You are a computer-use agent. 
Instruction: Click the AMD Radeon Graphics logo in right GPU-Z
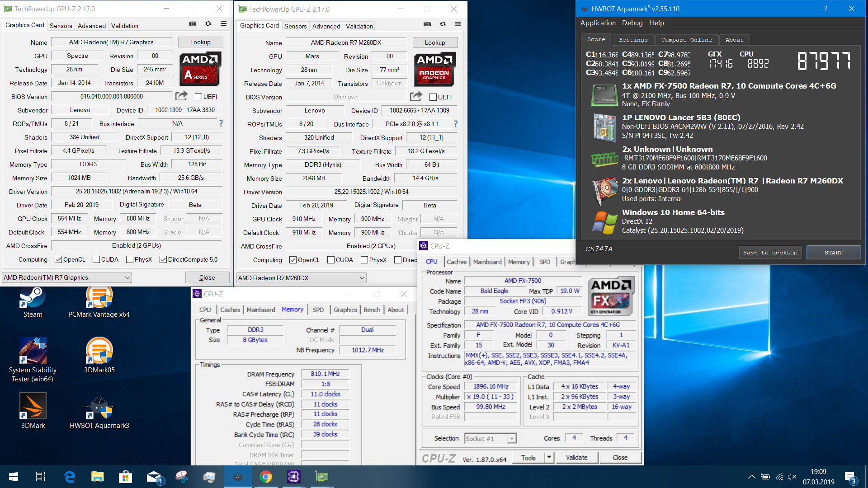[435, 70]
